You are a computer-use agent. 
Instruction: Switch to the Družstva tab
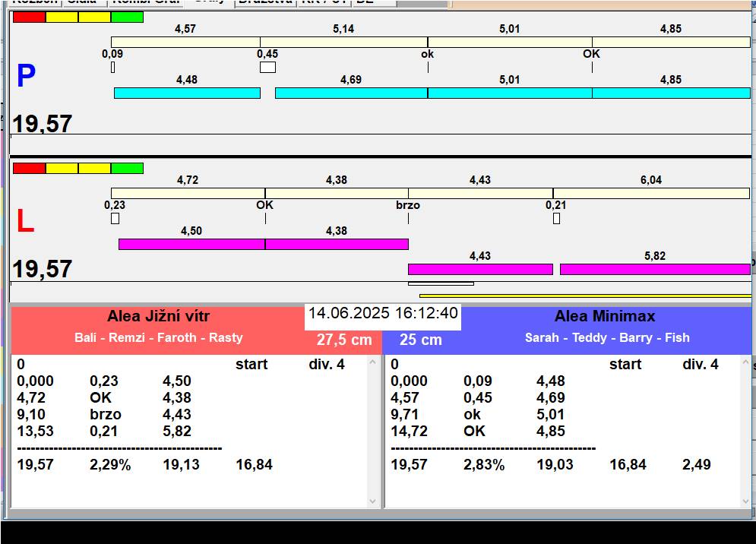[264, 2]
